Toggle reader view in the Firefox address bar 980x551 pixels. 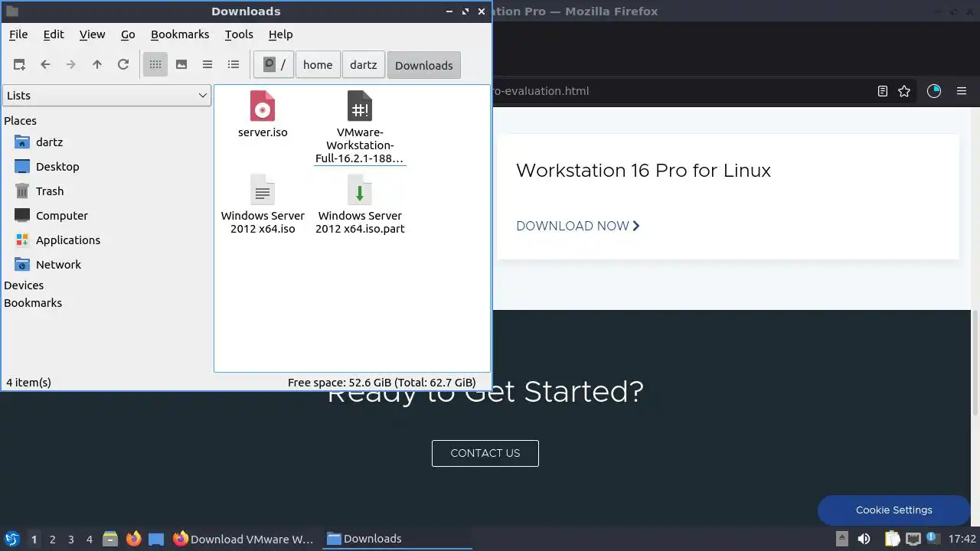tap(883, 91)
